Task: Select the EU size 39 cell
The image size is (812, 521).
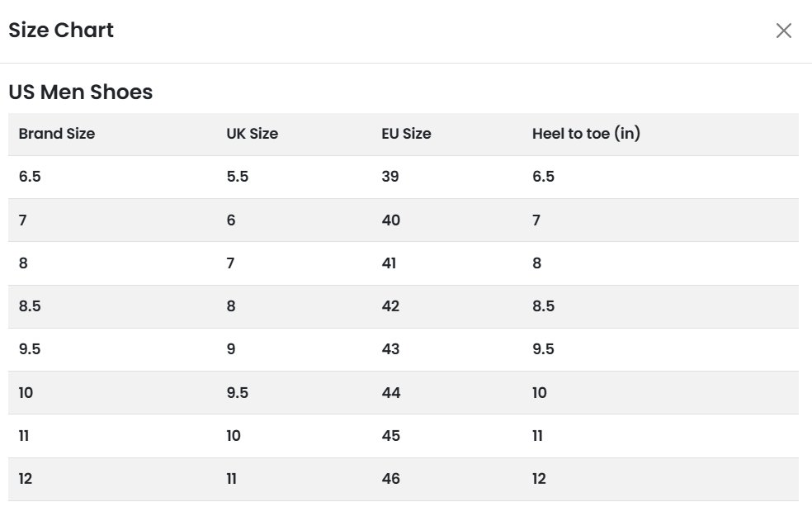Action: [390, 177]
